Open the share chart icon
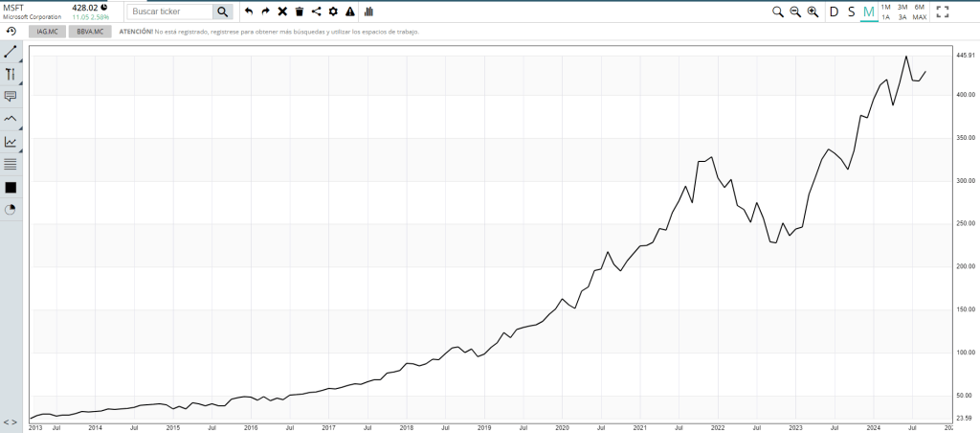 (x=317, y=11)
